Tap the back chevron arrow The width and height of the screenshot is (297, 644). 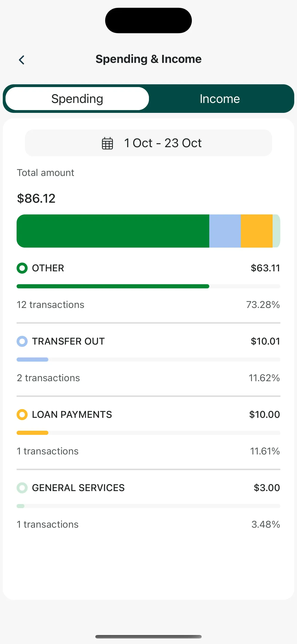tap(22, 60)
